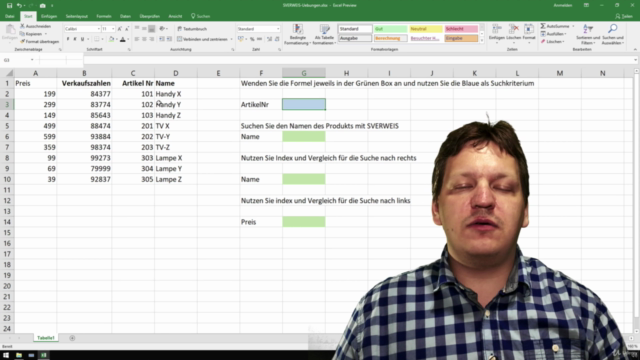Switch to Einfügen ribbon tab
The image size is (640, 360).
coord(49,16)
